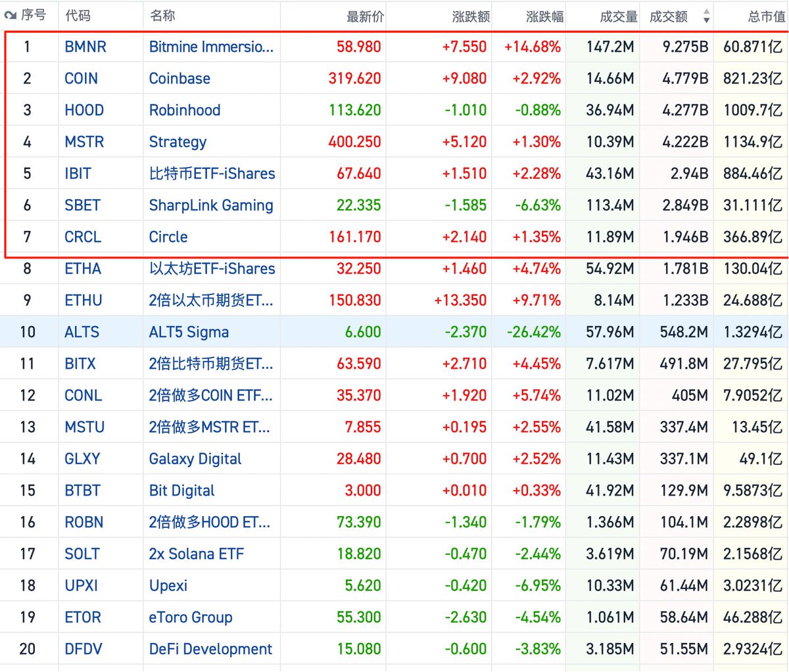Open 比特币ETF-iShares name link
Screen dimensions: 789x672
(x=212, y=174)
